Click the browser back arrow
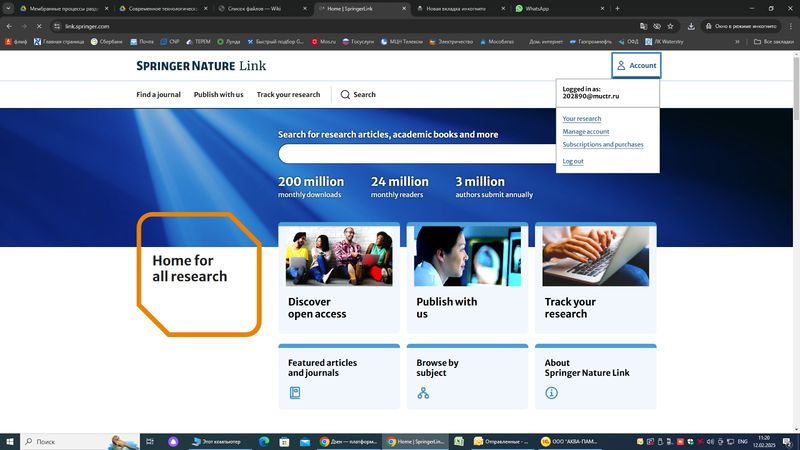This screenshot has height=450, width=800. pyautogui.click(x=9, y=26)
